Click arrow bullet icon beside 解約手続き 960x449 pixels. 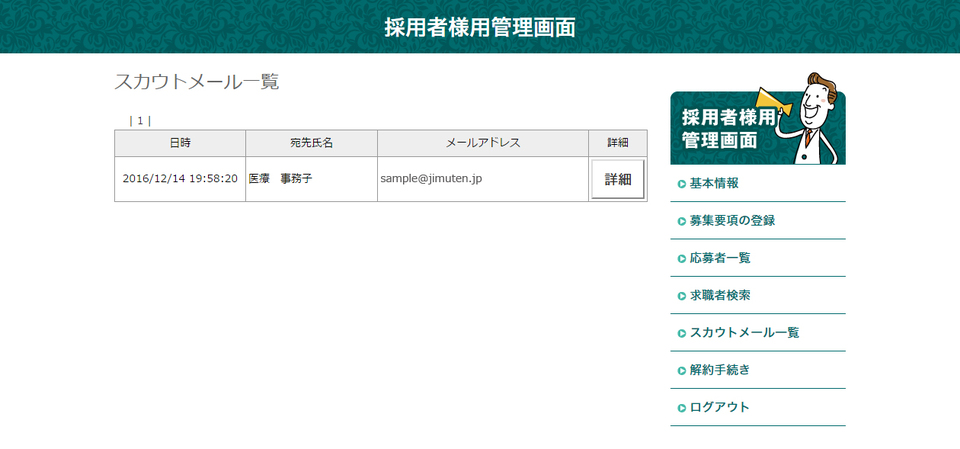681,371
